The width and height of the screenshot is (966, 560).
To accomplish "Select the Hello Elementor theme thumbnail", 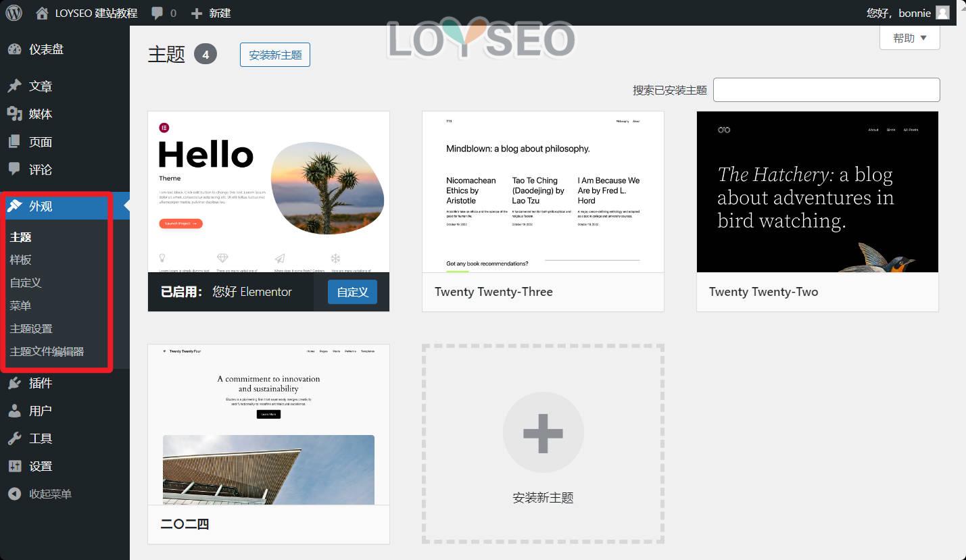I will (268, 192).
